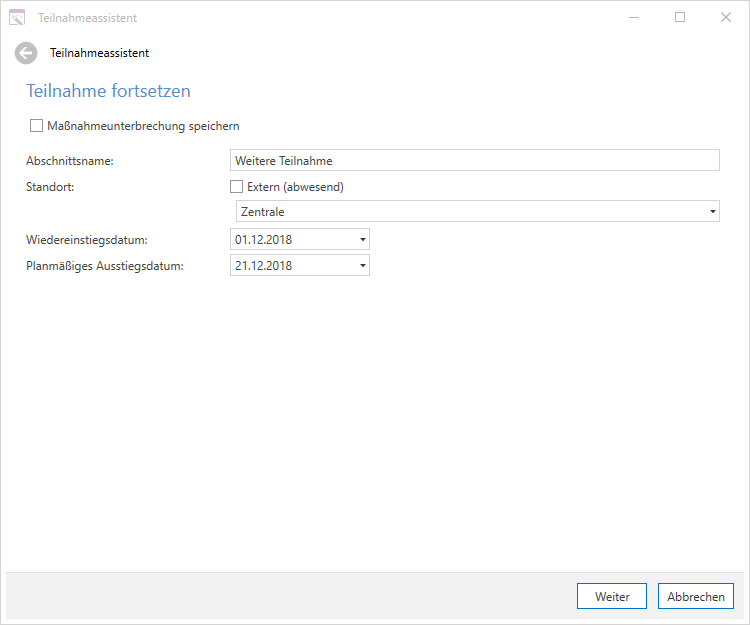Enable Maßnahmeunterbrechung speichern checkbox
This screenshot has height=625, width=750.
(37, 126)
